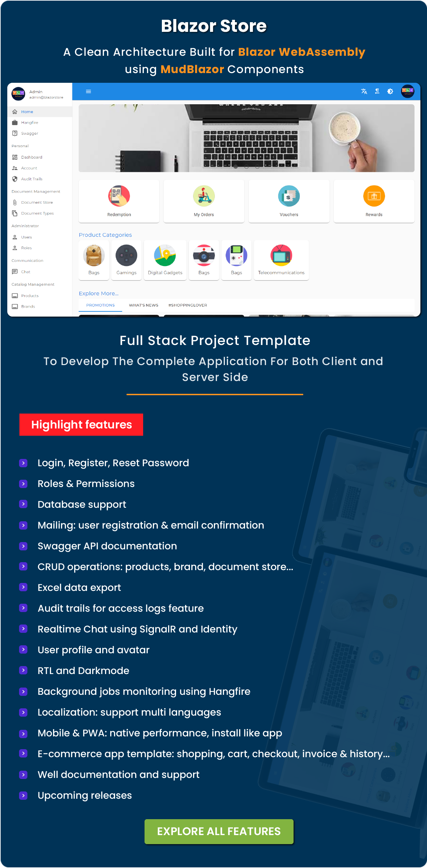Open the hamburger navigation menu icon
427x868 pixels.
(x=88, y=91)
